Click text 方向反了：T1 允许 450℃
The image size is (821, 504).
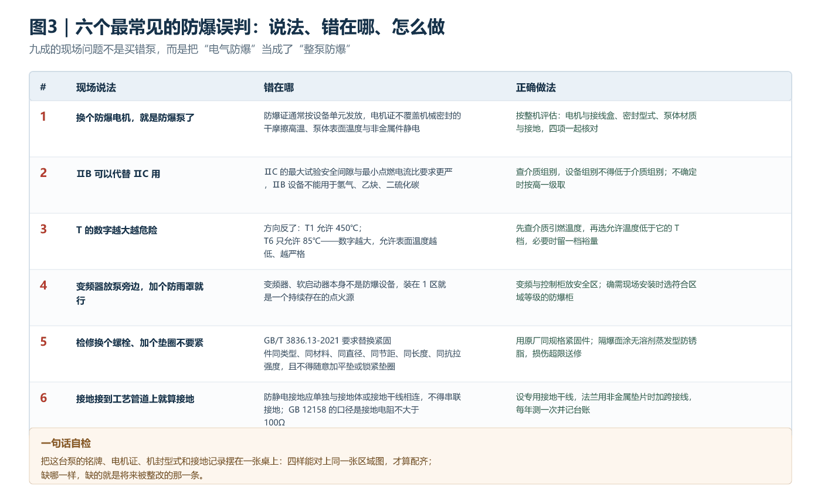pyautogui.click(x=351, y=241)
